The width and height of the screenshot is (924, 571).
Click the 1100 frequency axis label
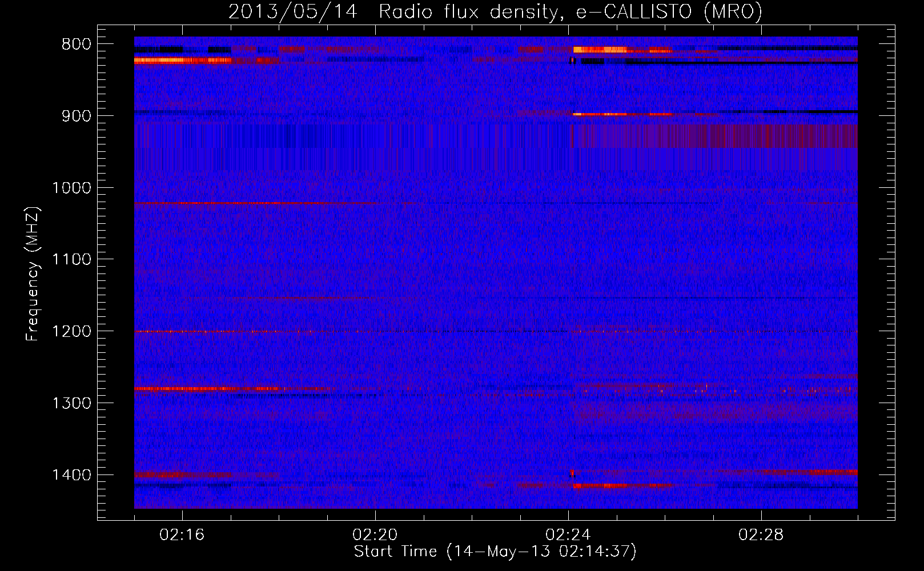(71, 260)
